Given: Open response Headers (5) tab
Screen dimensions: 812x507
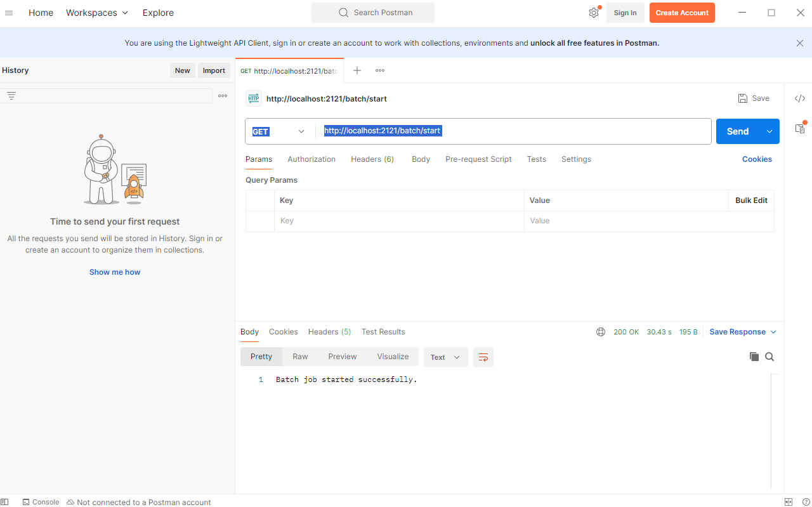Looking at the screenshot, I should click(x=329, y=332).
